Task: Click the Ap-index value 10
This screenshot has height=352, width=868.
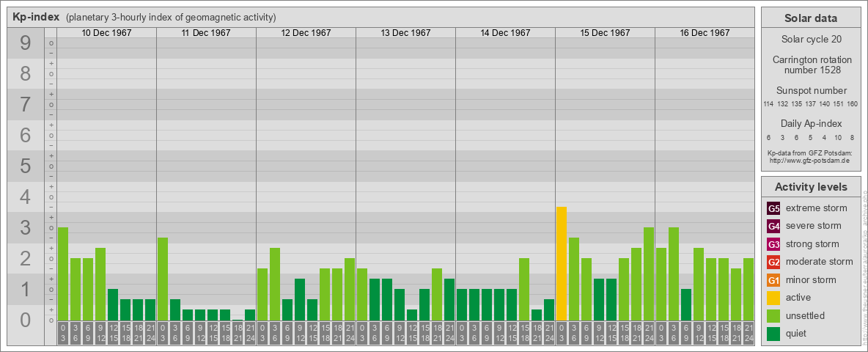Action: tap(838, 137)
